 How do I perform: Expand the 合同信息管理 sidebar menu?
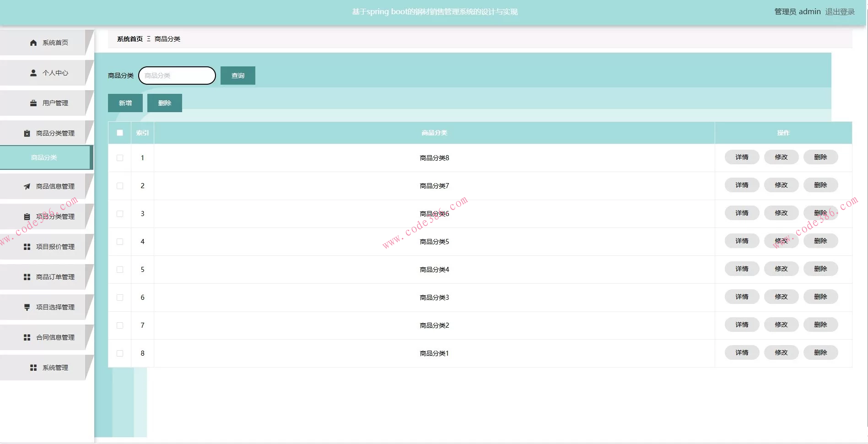click(x=55, y=337)
